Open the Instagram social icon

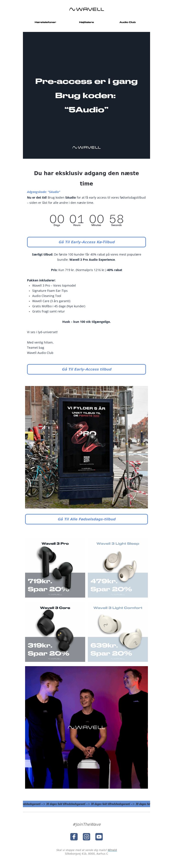(x=86, y=837)
